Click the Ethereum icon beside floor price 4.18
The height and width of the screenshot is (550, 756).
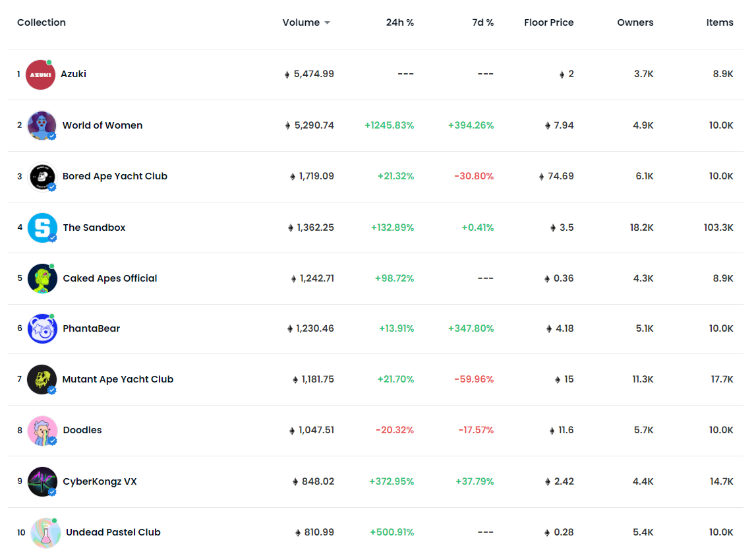coord(548,329)
